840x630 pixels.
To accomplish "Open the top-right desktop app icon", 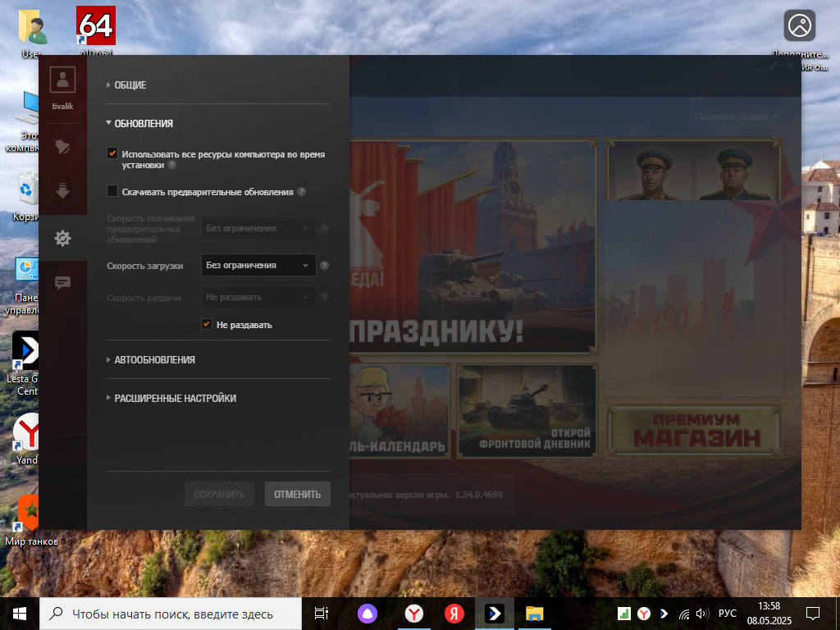I will 799,25.
